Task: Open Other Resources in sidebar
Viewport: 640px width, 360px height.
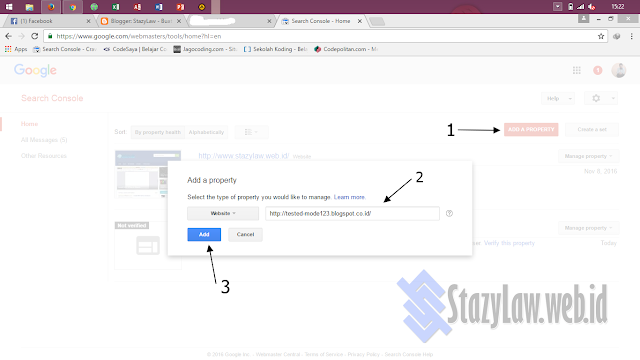Action: (44, 156)
